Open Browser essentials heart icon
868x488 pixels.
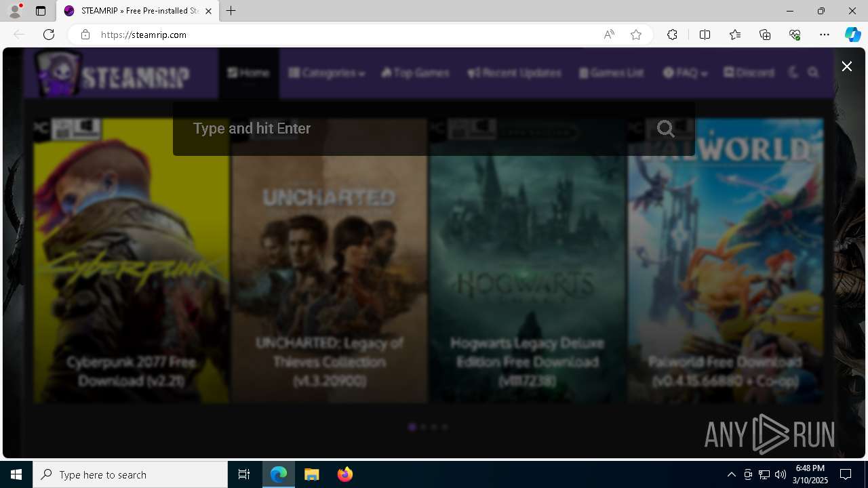[x=795, y=35]
